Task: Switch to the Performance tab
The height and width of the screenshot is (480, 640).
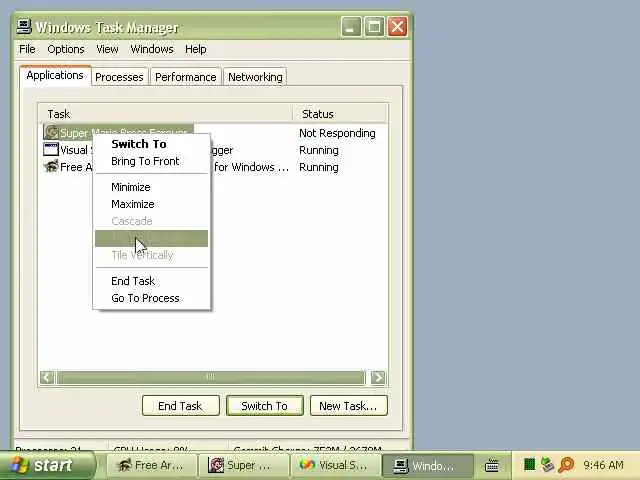Action: click(186, 77)
